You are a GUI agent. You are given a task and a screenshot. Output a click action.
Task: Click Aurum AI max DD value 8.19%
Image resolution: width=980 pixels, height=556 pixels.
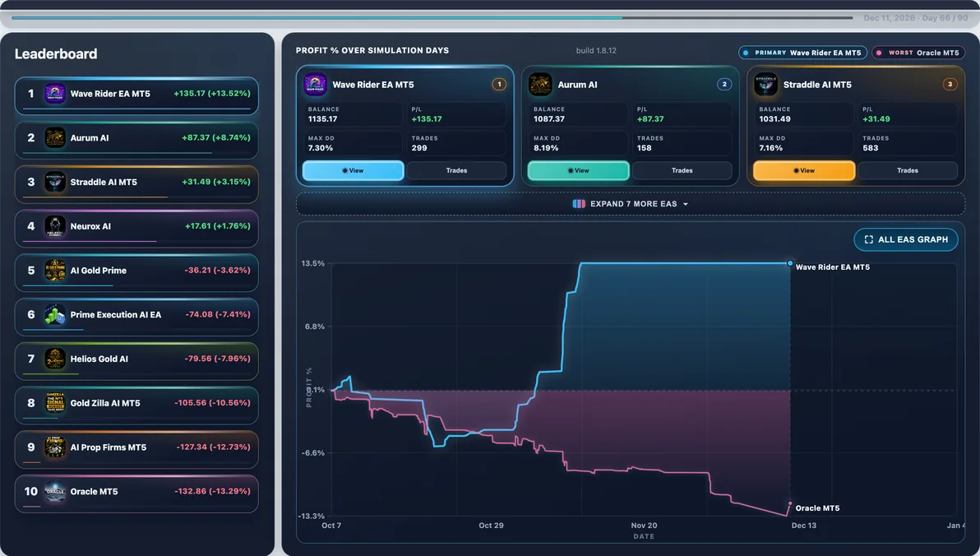(x=546, y=148)
